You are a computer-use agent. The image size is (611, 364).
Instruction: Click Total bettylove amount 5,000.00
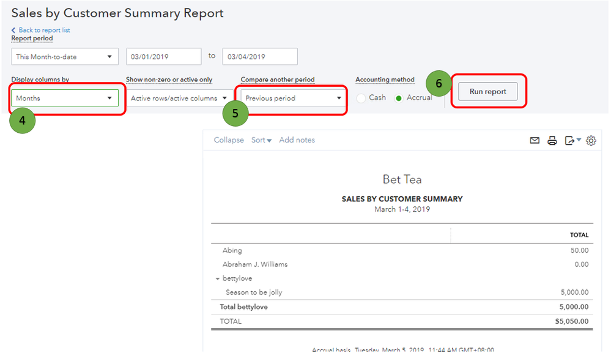(x=574, y=306)
